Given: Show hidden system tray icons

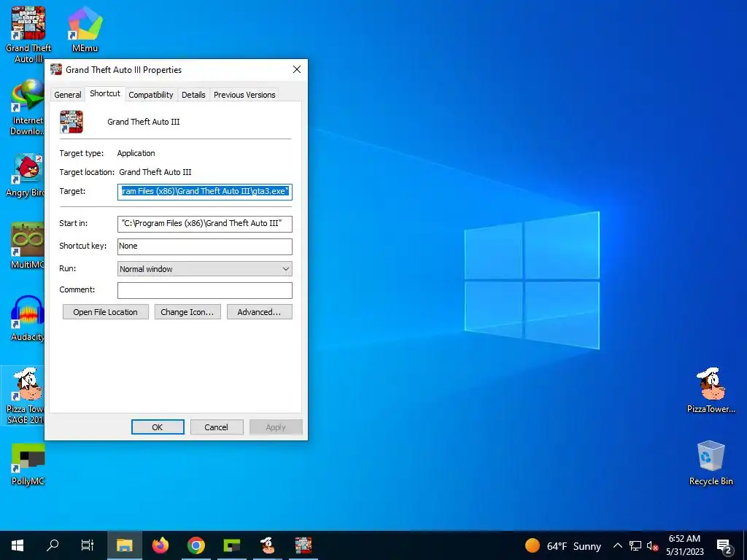Looking at the screenshot, I should coord(617,545).
